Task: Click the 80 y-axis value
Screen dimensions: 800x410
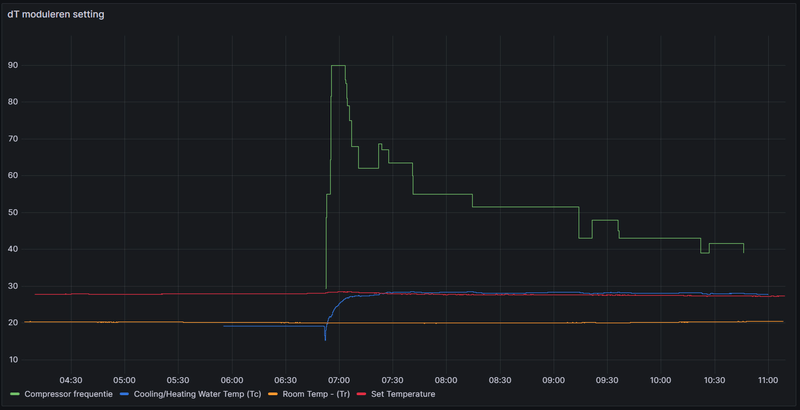Action: point(13,102)
